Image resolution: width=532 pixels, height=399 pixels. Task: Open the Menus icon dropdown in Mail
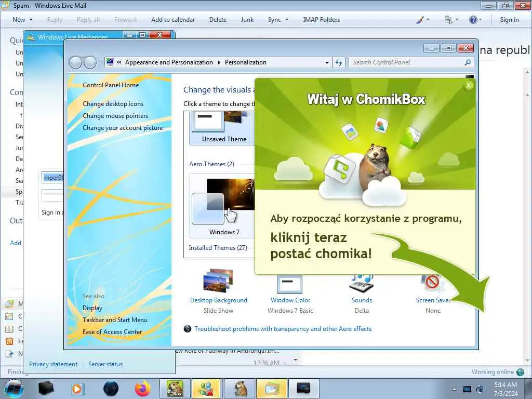coord(451,20)
